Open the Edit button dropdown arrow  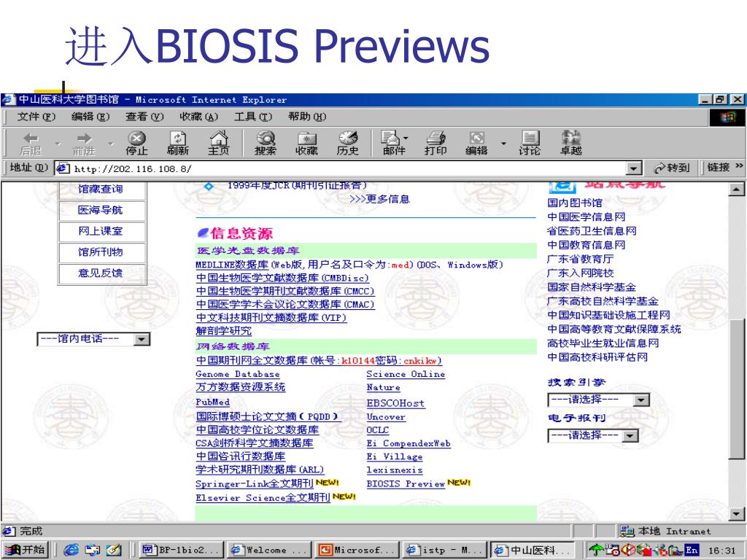(503, 143)
